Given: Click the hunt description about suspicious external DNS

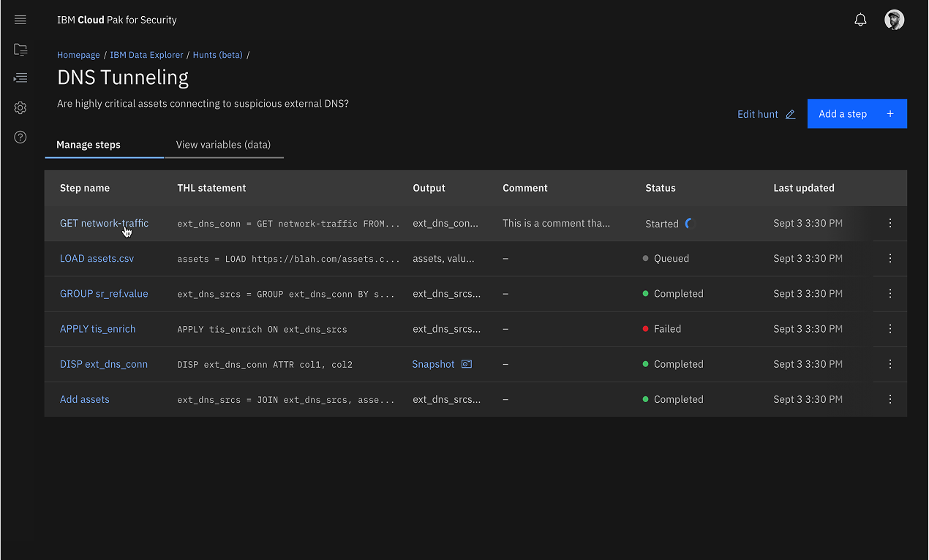Looking at the screenshot, I should [203, 104].
